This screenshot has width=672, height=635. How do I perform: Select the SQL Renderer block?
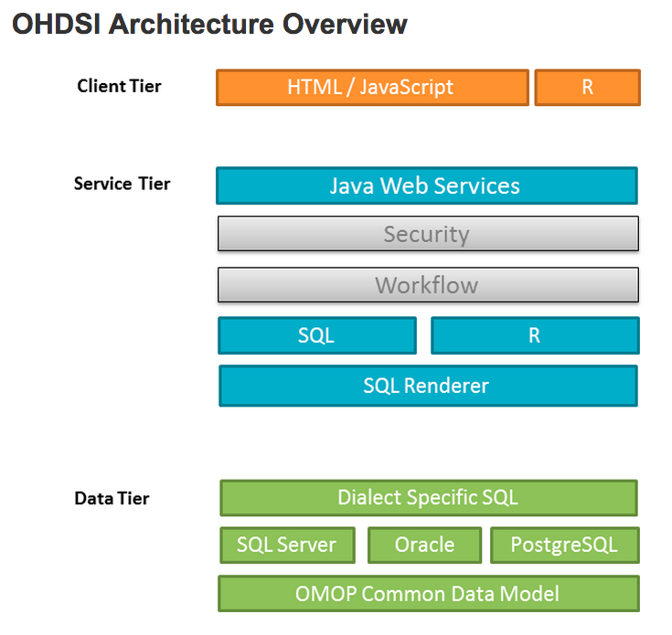click(x=427, y=386)
